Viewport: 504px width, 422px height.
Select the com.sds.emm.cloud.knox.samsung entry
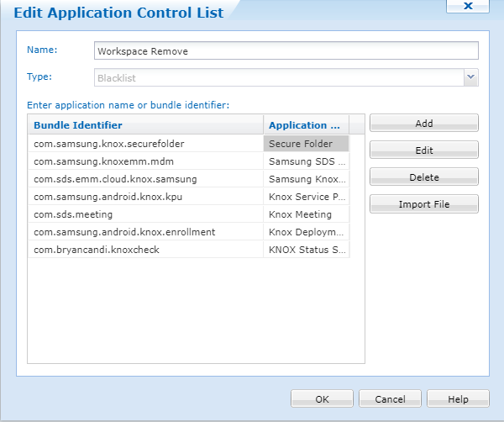[x=145, y=179]
